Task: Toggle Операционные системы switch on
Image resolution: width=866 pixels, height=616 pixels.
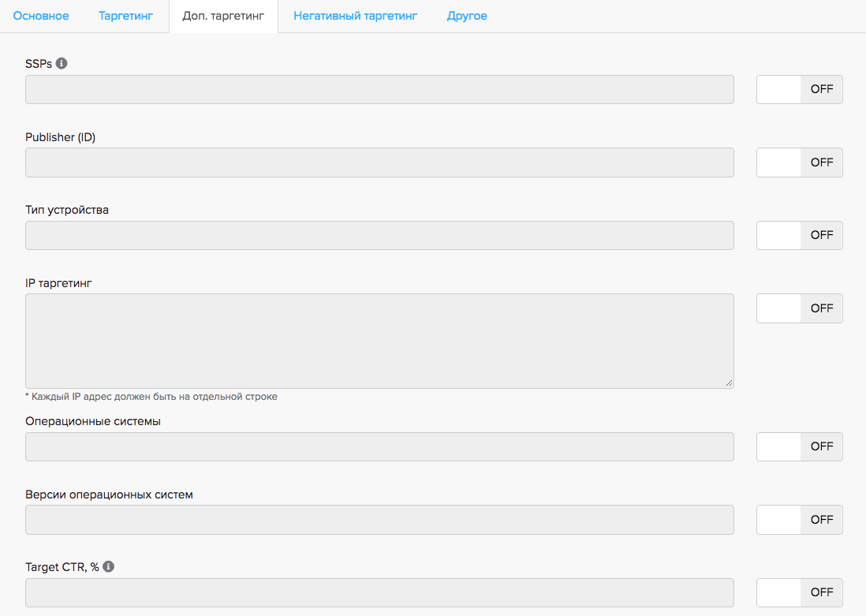Action: pos(799,446)
